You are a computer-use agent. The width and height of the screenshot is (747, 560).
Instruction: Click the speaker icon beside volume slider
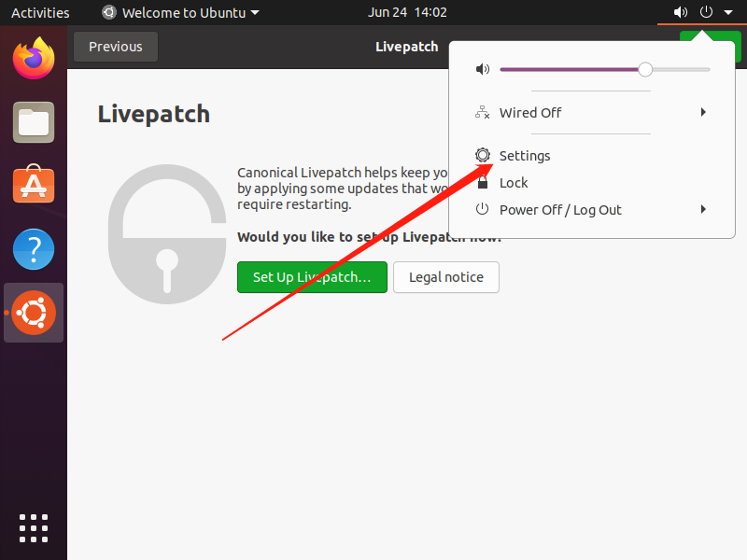(x=482, y=70)
